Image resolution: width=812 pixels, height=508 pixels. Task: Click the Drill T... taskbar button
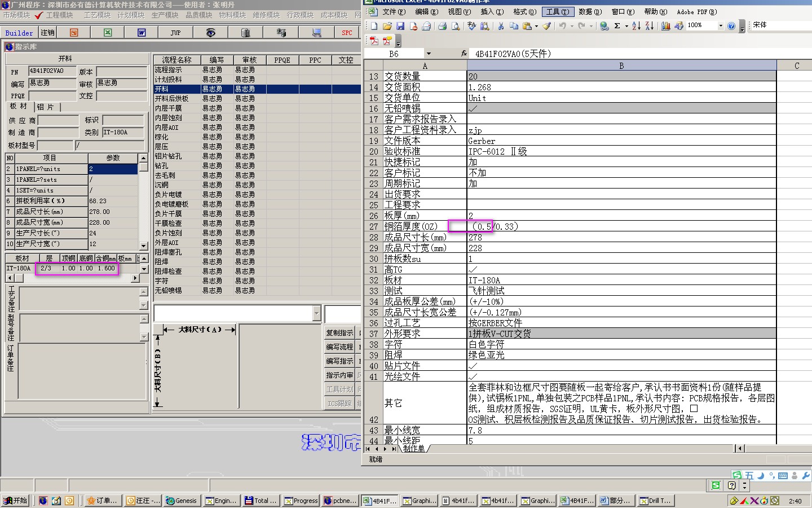click(x=655, y=500)
